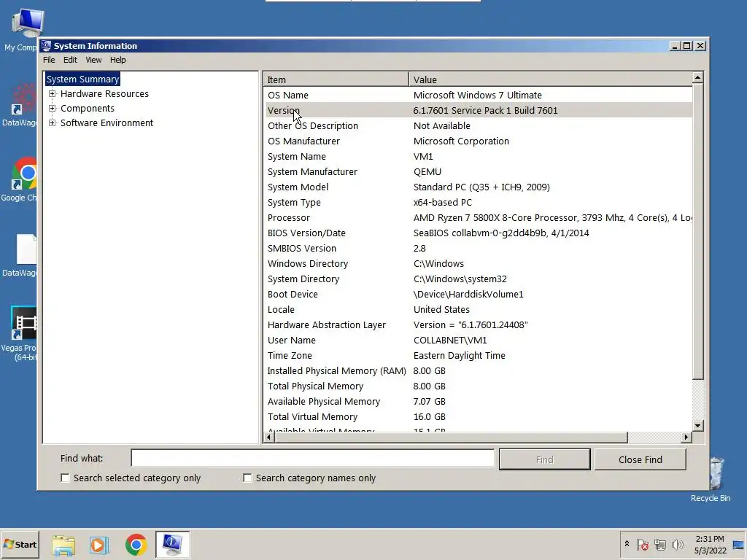Focus the Find what text field
Image resolution: width=747 pixels, height=560 pixels.
pyautogui.click(x=312, y=458)
